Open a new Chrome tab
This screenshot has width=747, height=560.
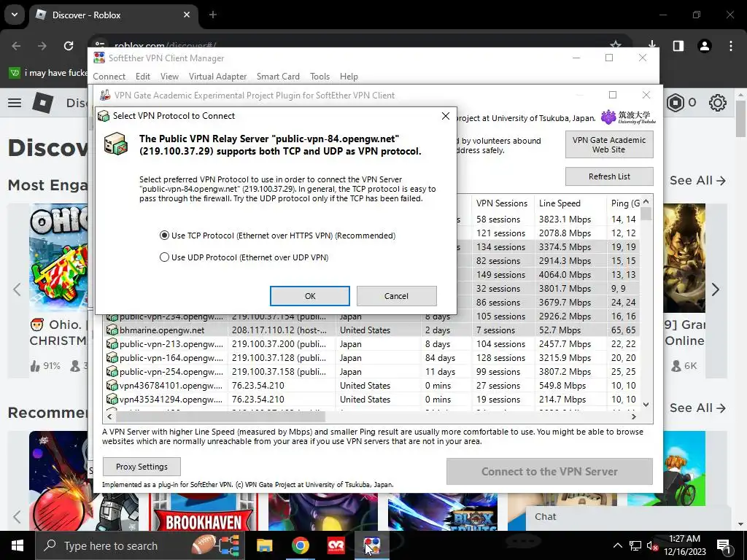tap(213, 15)
